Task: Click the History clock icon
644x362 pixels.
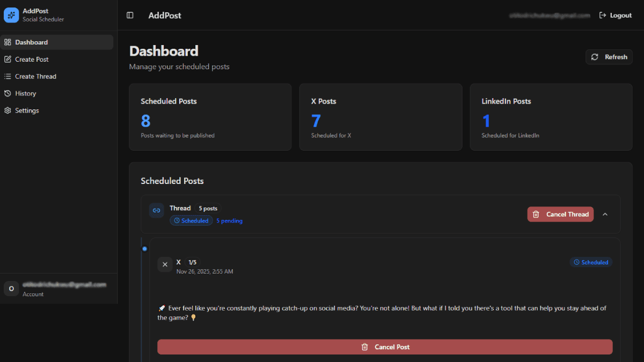Action: [7, 93]
